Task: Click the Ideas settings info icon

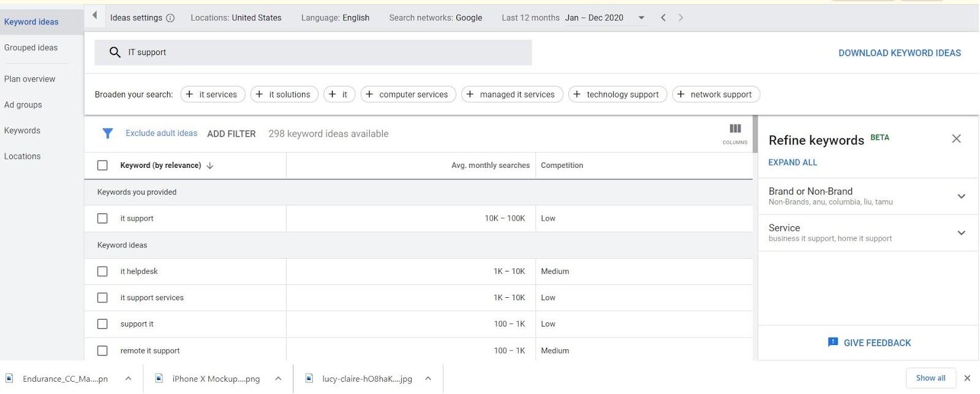Action: pos(170,18)
